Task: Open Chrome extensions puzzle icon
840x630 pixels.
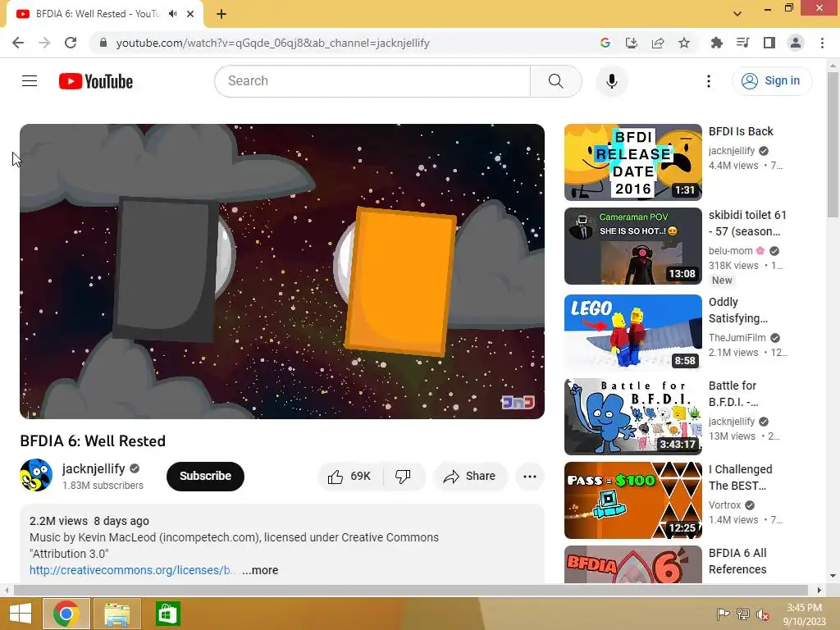Action: pos(716,43)
